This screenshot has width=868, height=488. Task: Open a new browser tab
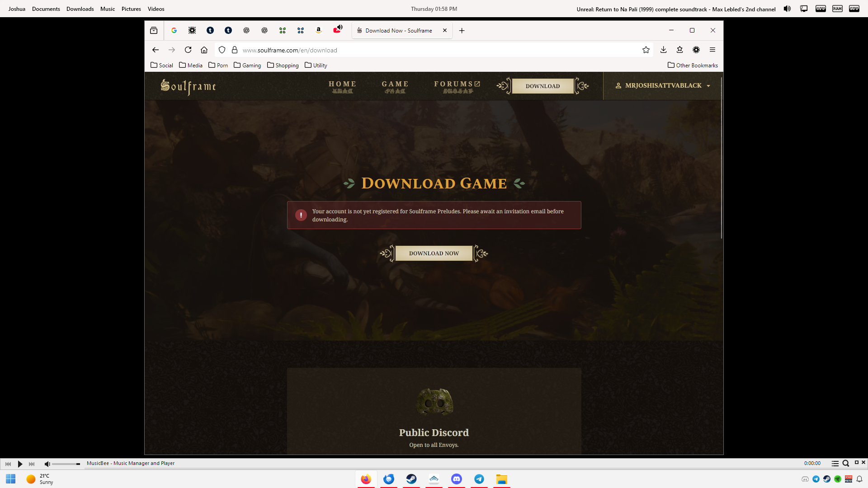coord(462,31)
